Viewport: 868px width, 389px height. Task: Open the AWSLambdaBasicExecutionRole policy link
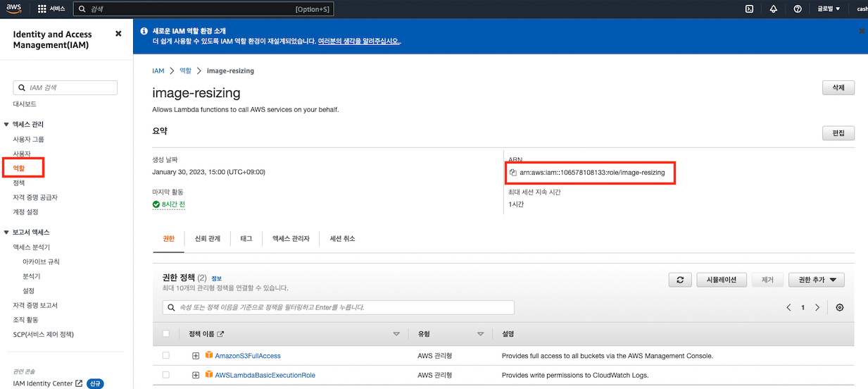click(x=265, y=375)
